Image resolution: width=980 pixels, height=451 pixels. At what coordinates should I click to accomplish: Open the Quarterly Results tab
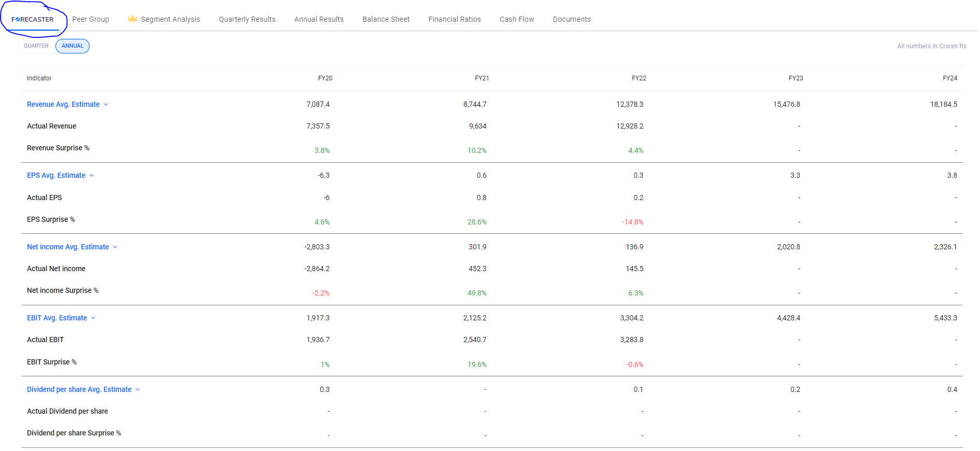click(x=247, y=19)
